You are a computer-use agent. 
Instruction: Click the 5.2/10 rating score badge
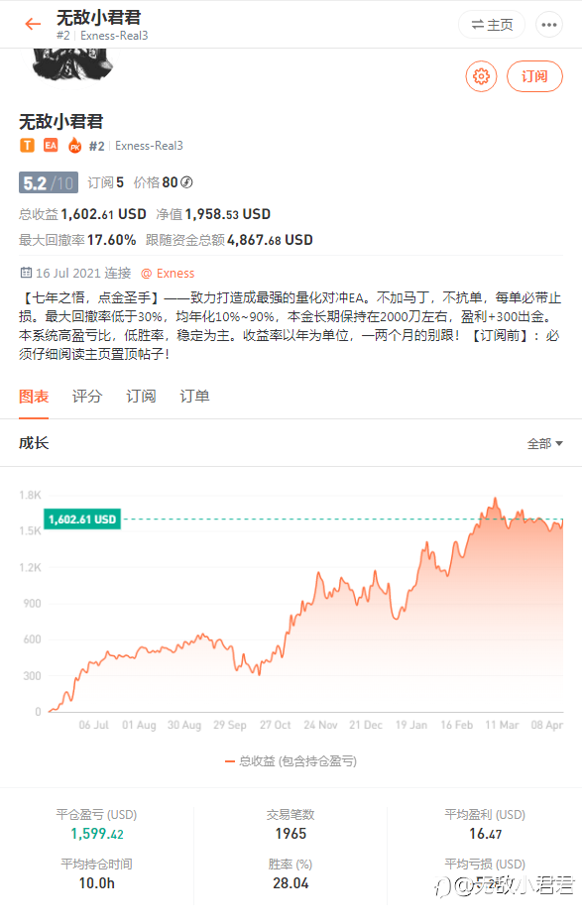[49, 182]
